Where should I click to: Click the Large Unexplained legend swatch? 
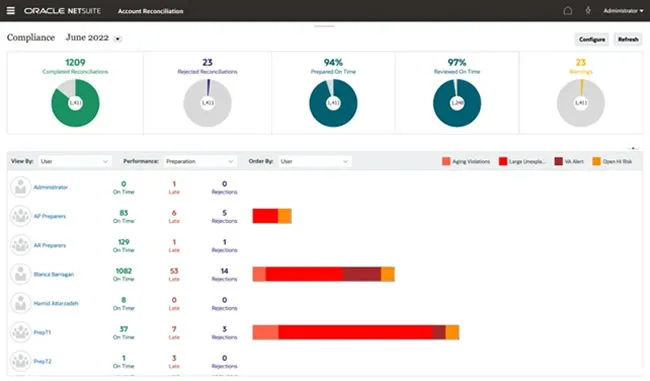click(x=503, y=161)
